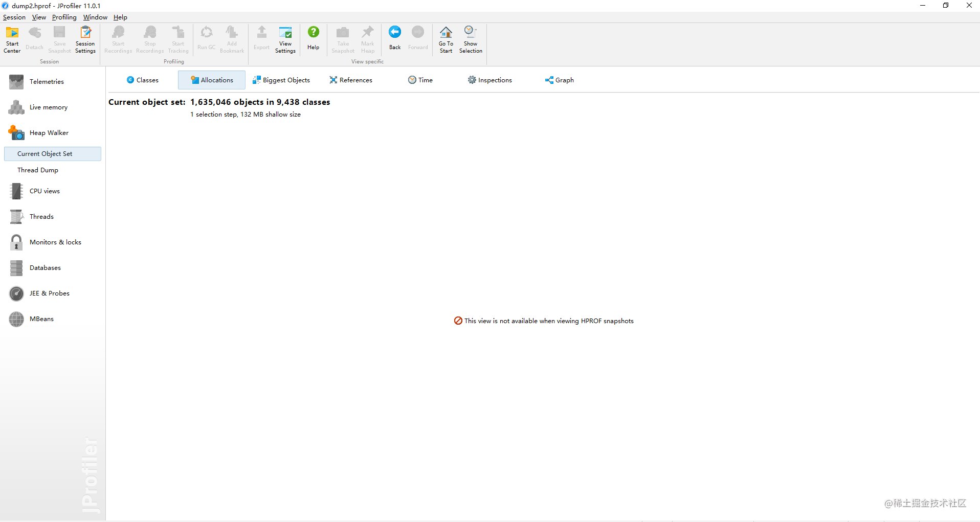Select Current Object Set in sidebar
This screenshot has width=980, height=522.
click(53, 154)
